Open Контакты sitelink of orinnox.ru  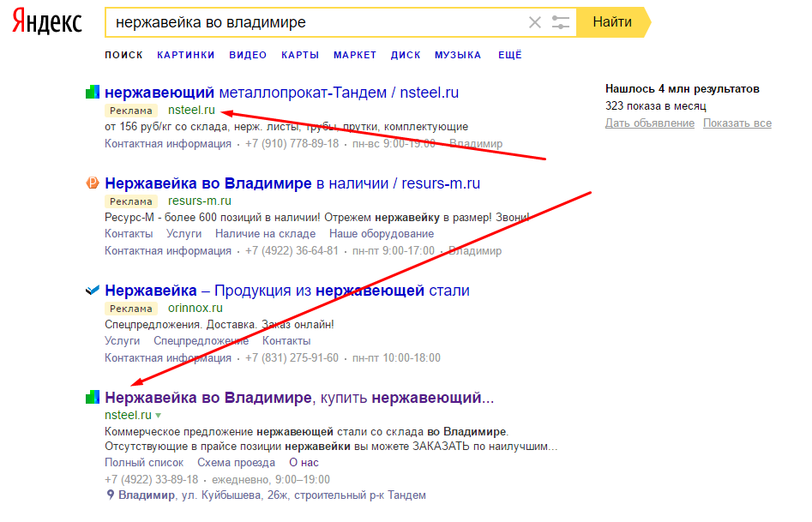point(286,341)
